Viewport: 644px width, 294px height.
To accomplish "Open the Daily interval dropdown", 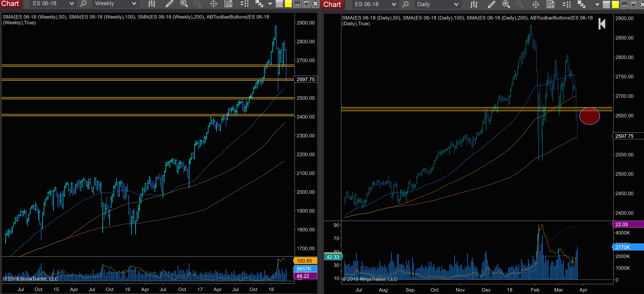I will pyautogui.click(x=438, y=4).
